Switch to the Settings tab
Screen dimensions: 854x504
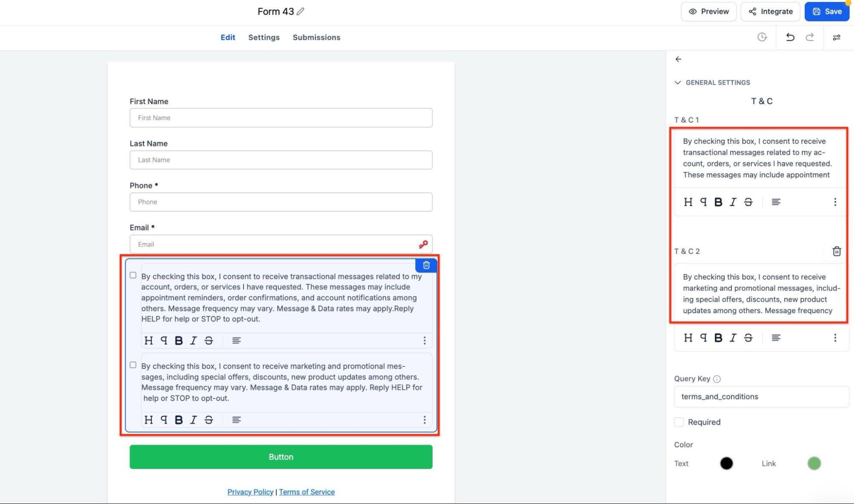coord(264,37)
